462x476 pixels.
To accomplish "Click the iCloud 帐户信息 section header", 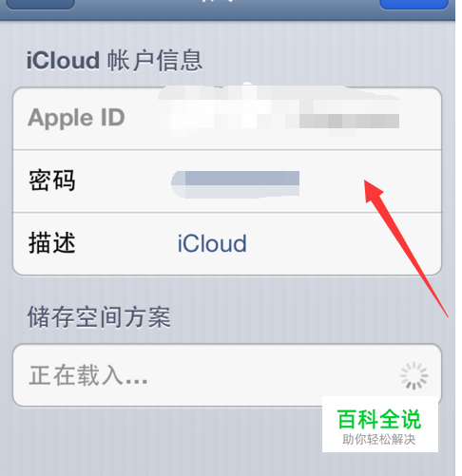I will click(x=114, y=61).
